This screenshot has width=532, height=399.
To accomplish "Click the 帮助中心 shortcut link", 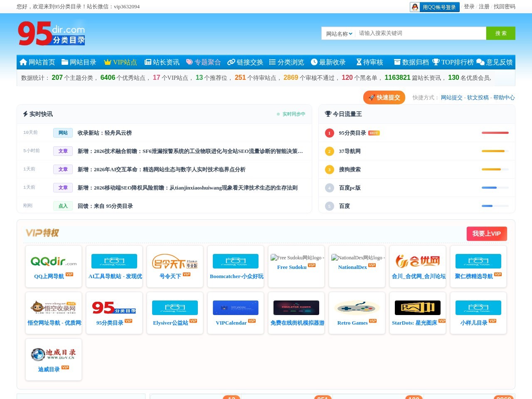I will pyautogui.click(x=504, y=98).
